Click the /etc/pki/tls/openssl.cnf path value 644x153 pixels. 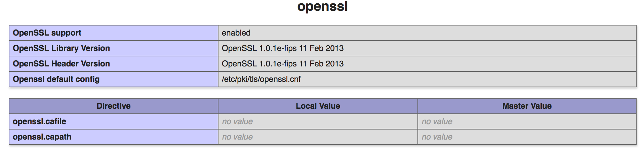[x=261, y=79]
